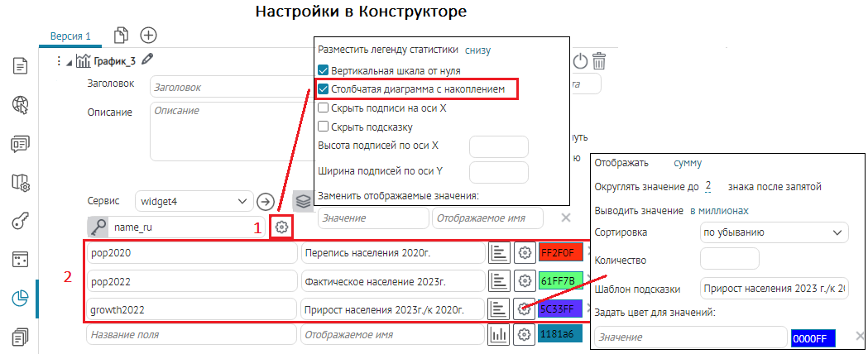
Task: Open gear settings next to the name_ru field
Action: tap(282, 227)
